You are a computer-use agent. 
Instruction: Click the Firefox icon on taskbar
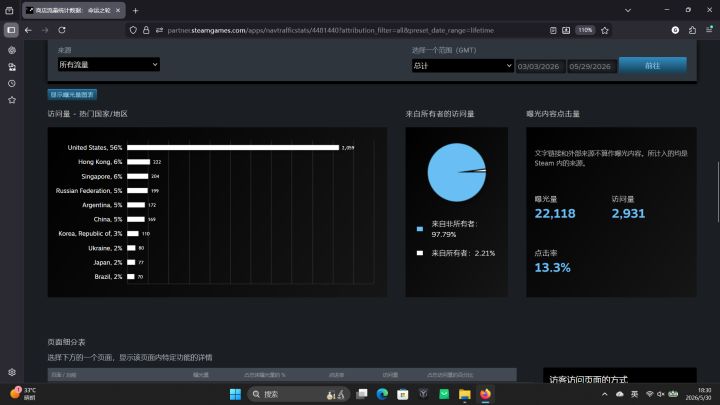(485, 394)
